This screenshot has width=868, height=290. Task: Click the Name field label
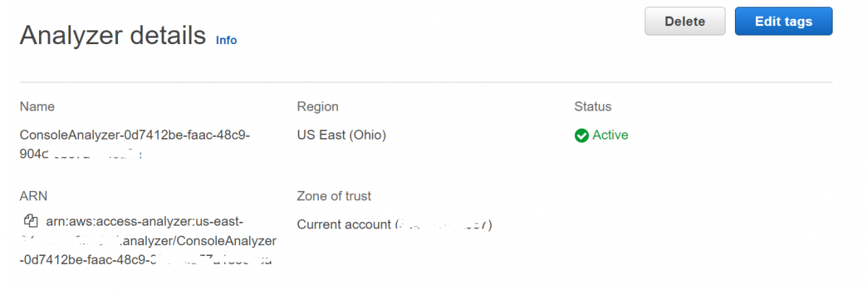(x=37, y=107)
